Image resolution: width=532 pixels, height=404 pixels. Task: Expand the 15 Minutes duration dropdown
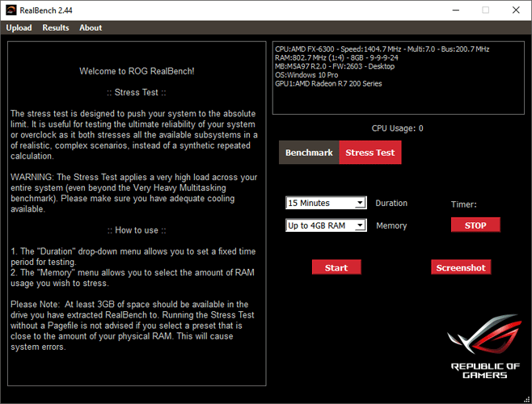point(326,203)
